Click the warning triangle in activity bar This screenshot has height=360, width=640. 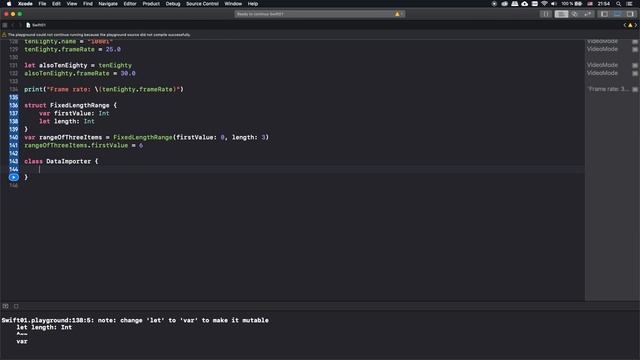(x=397, y=14)
